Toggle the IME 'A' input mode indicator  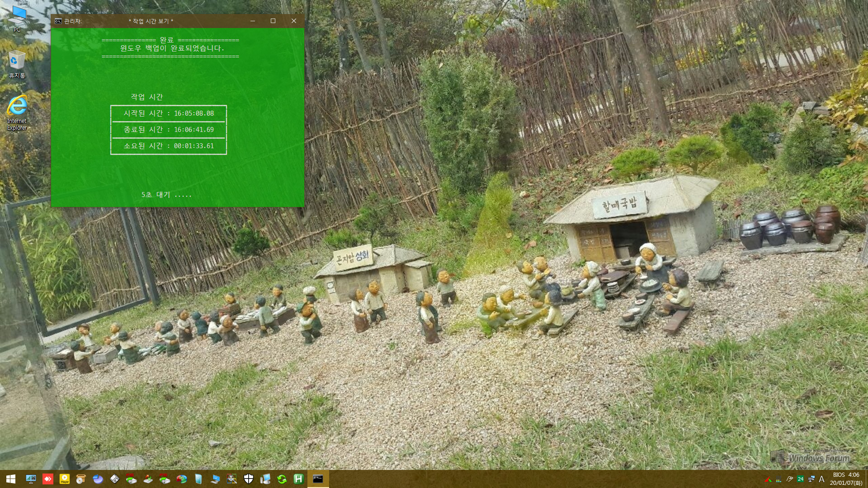tap(822, 479)
